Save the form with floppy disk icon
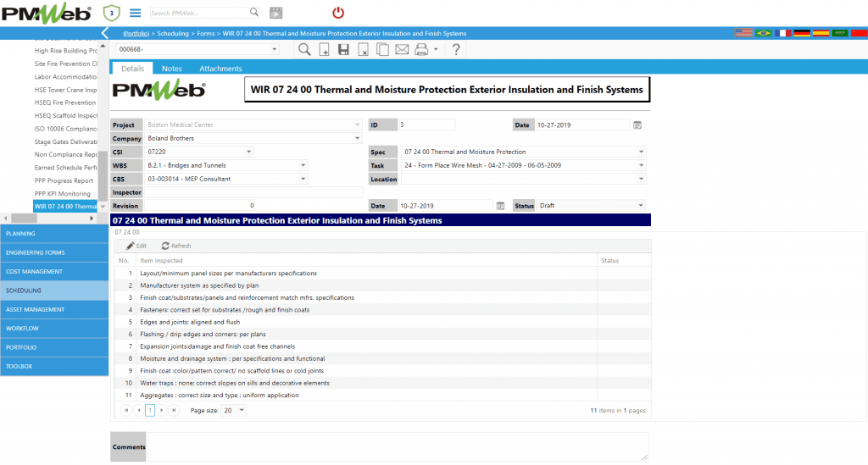 point(344,49)
